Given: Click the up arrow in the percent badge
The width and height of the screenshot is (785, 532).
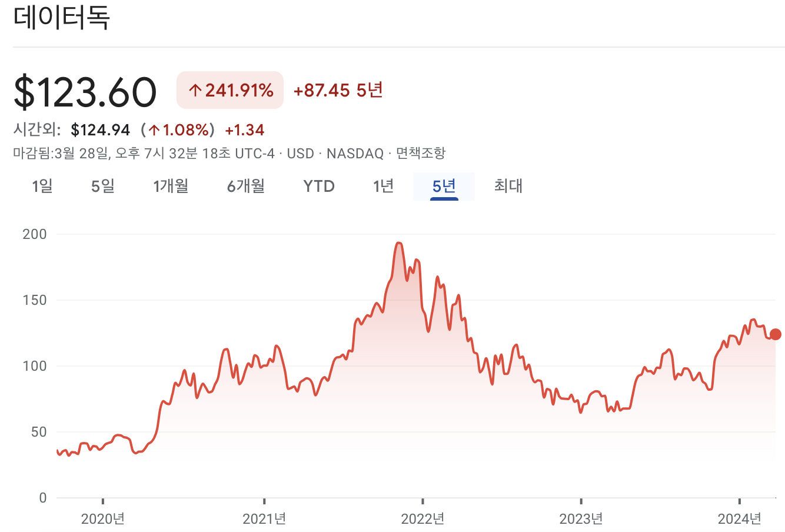Looking at the screenshot, I should (195, 91).
